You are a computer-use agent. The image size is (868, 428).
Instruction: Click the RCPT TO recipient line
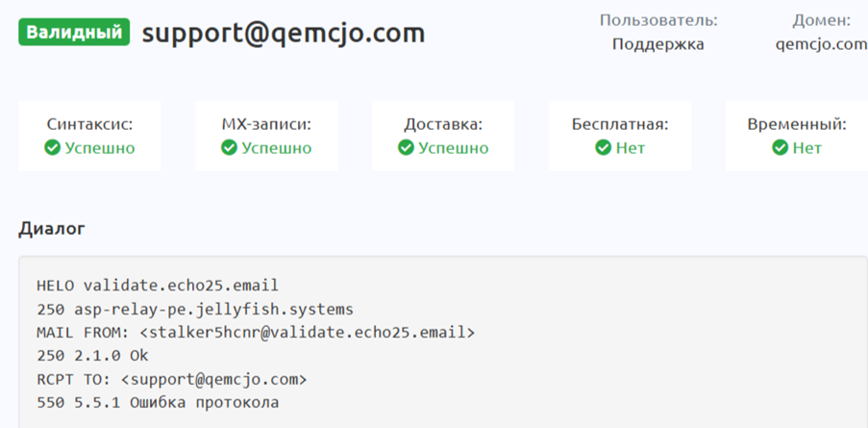pos(172,379)
